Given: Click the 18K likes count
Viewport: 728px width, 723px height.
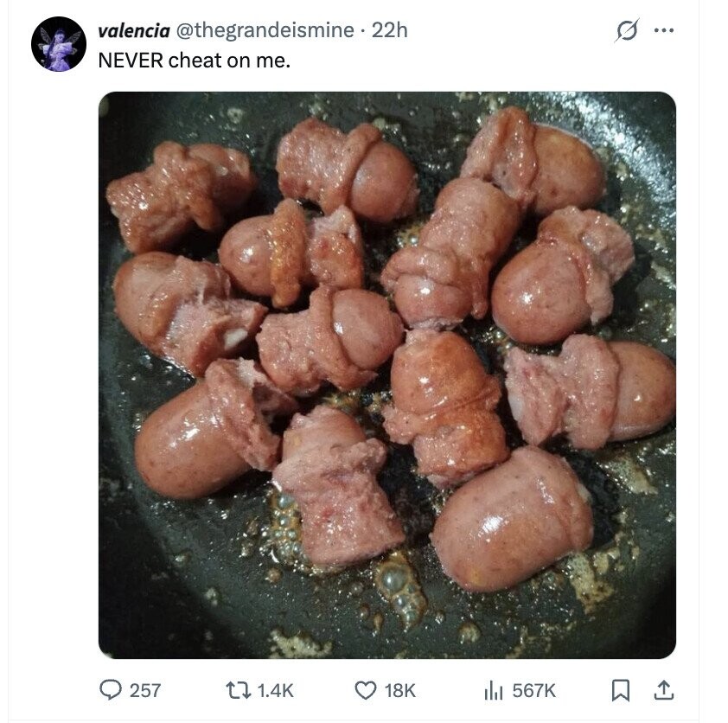Looking at the screenshot, I should (x=399, y=690).
